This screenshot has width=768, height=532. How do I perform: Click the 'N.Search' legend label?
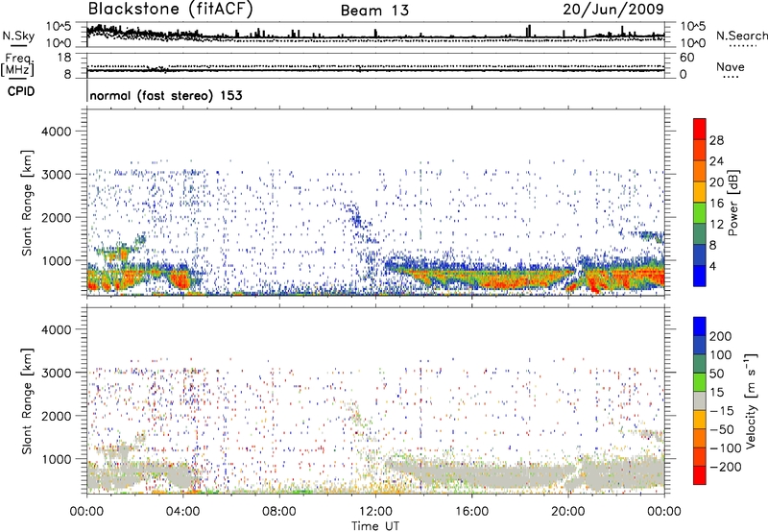pos(742,36)
